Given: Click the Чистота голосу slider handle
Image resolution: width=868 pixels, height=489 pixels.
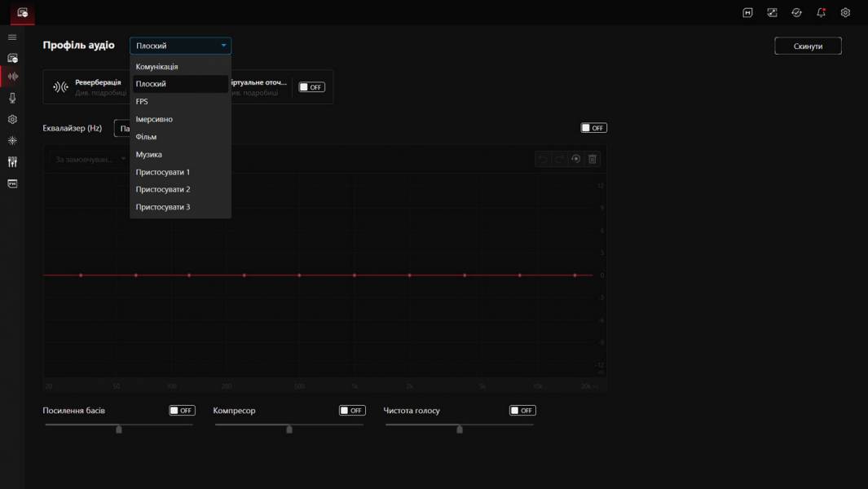Looking at the screenshot, I should (460, 430).
